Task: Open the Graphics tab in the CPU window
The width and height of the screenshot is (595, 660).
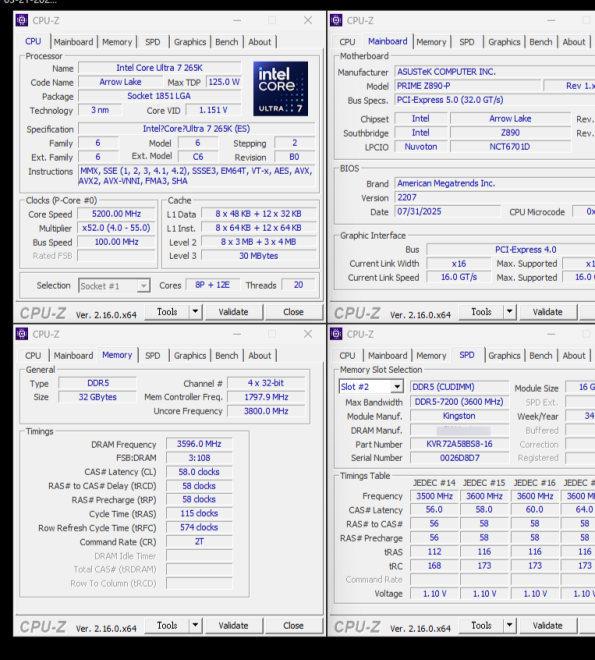Action: pyautogui.click(x=190, y=42)
